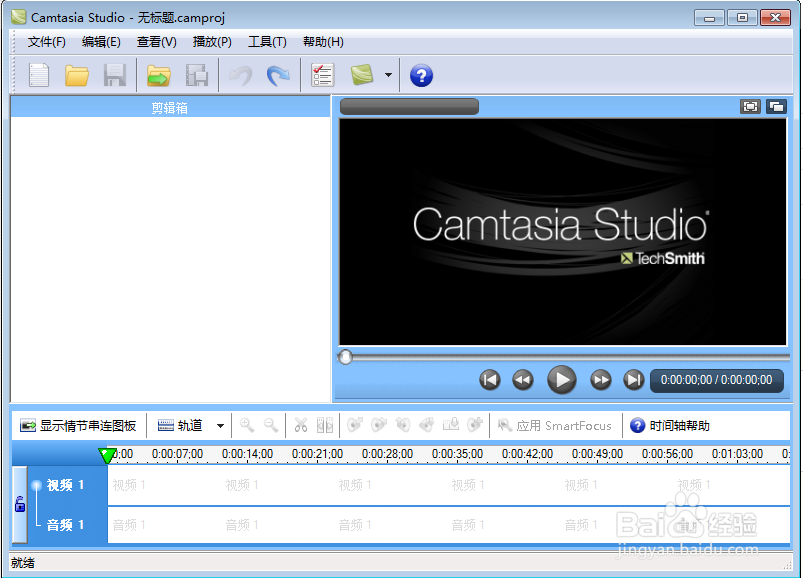The height and width of the screenshot is (578, 803).
Task: Click green playhead marker on timeline
Action: (107, 455)
